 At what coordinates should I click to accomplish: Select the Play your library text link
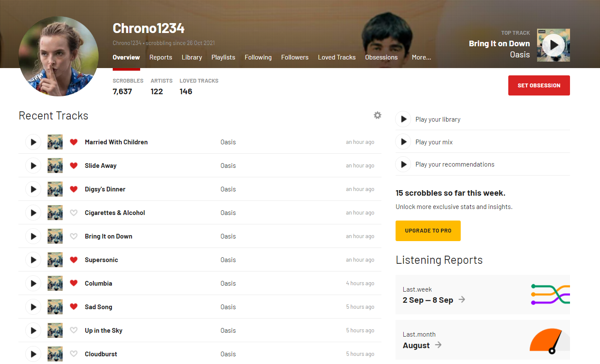click(x=438, y=119)
